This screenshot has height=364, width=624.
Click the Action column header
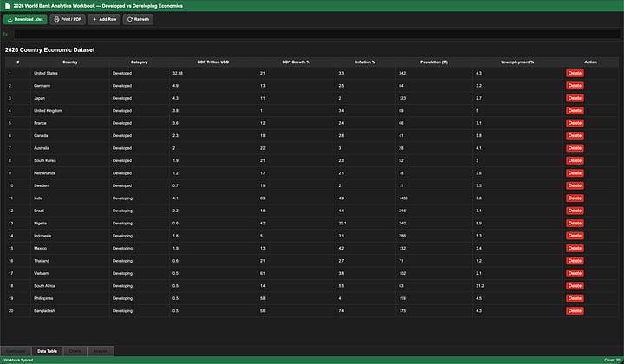(590, 62)
